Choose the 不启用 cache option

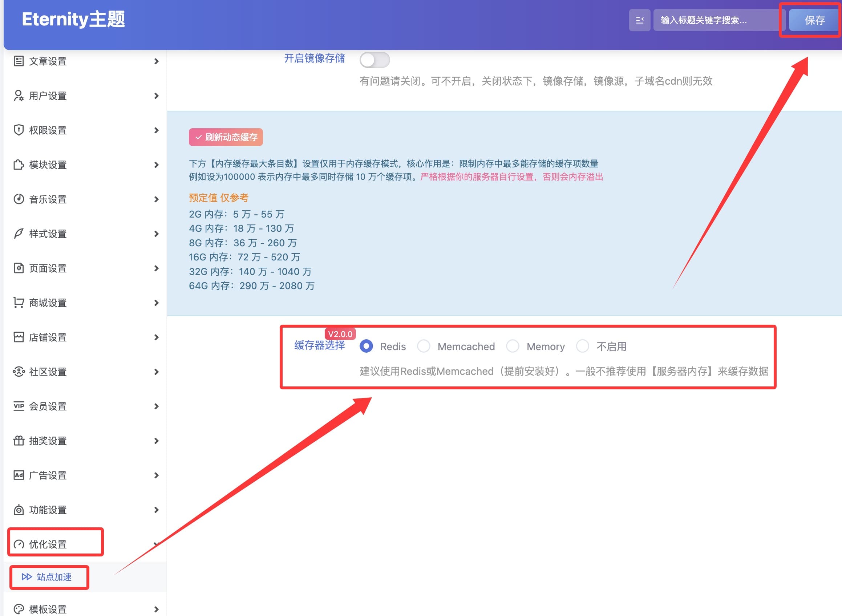(583, 346)
